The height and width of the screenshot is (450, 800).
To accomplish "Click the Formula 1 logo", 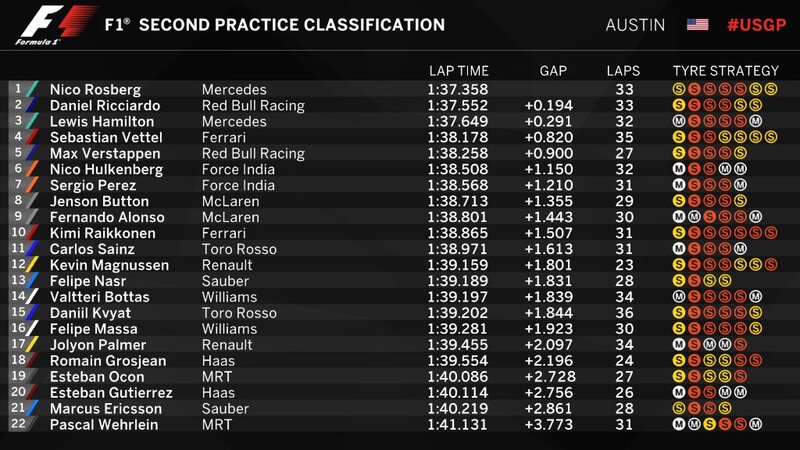I will pyautogui.click(x=55, y=25).
